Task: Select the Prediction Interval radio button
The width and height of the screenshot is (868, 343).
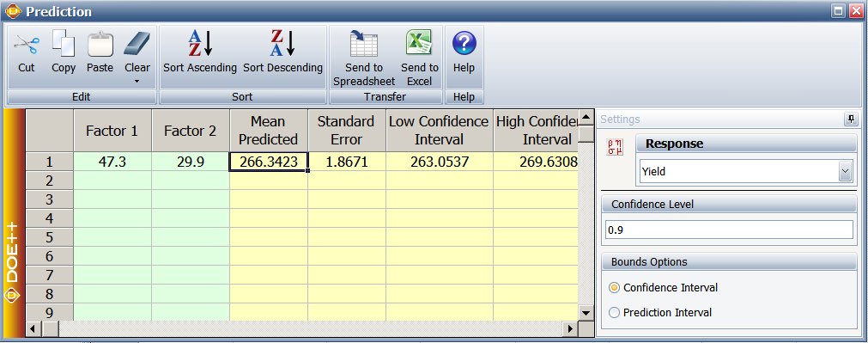Action: click(x=614, y=313)
